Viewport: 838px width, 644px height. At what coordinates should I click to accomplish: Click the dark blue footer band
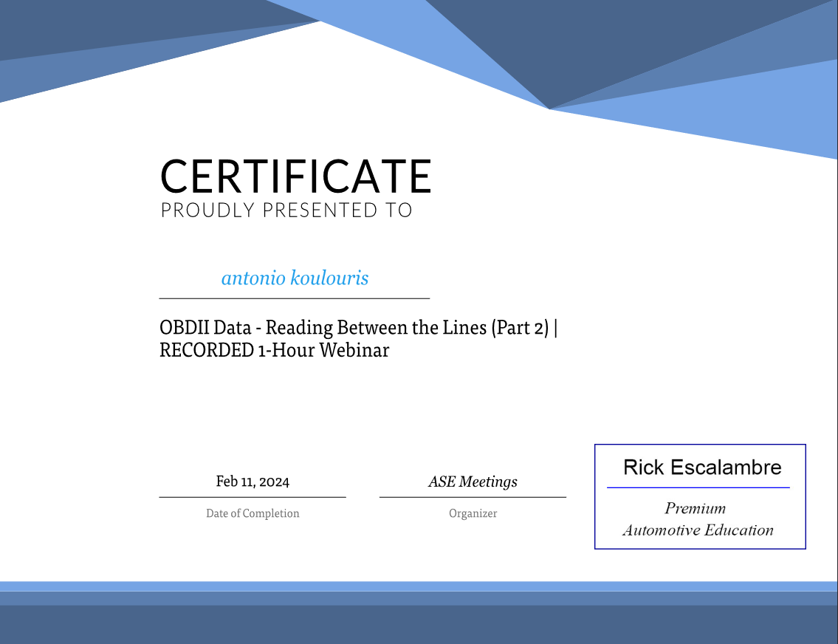coord(419,625)
